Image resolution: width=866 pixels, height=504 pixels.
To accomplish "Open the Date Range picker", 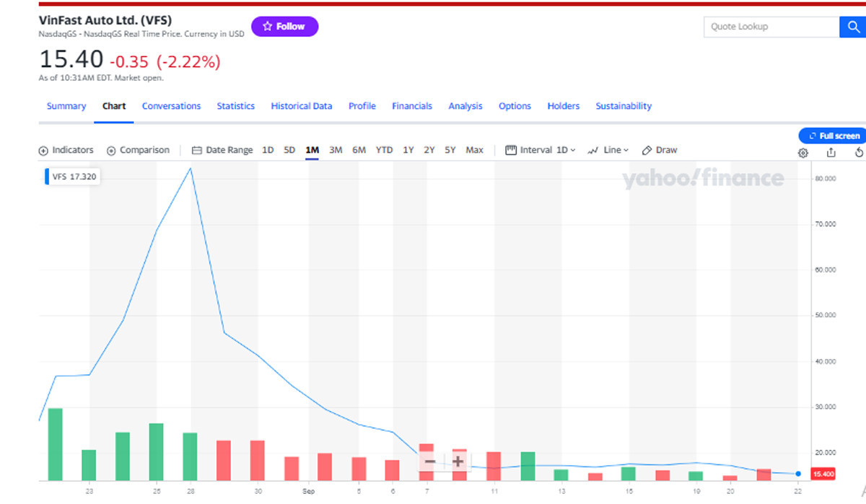I will [222, 150].
